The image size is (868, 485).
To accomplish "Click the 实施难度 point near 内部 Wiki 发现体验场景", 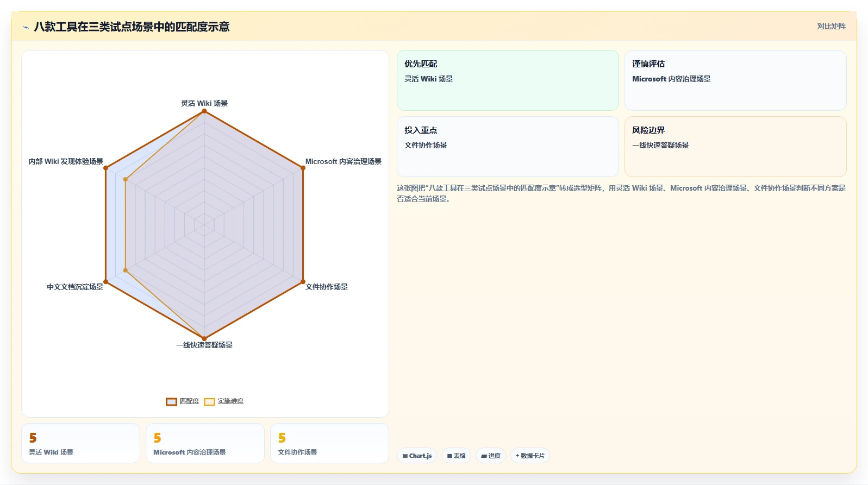I will coord(126,179).
